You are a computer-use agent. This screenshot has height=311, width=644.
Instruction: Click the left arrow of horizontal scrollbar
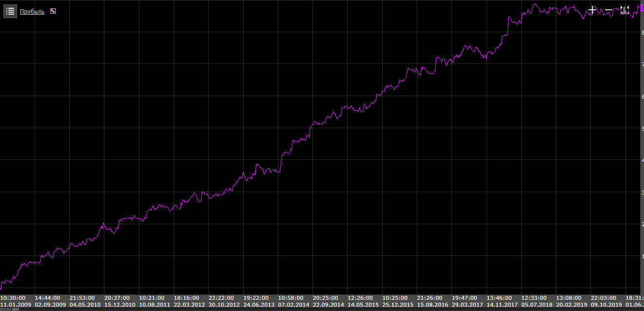[x=15, y=310]
